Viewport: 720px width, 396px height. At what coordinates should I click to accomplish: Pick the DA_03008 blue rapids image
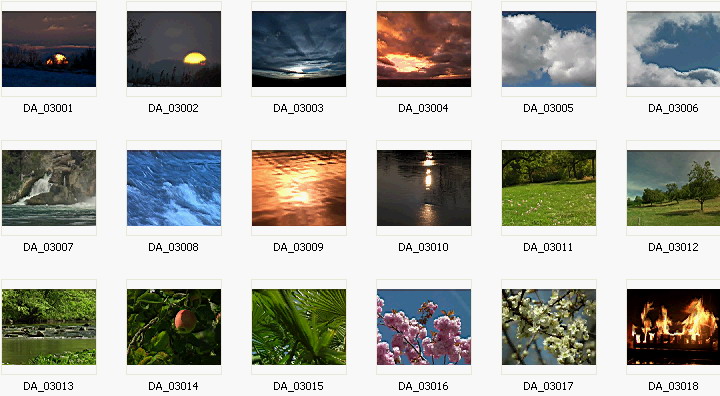click(x=174, y=188)
